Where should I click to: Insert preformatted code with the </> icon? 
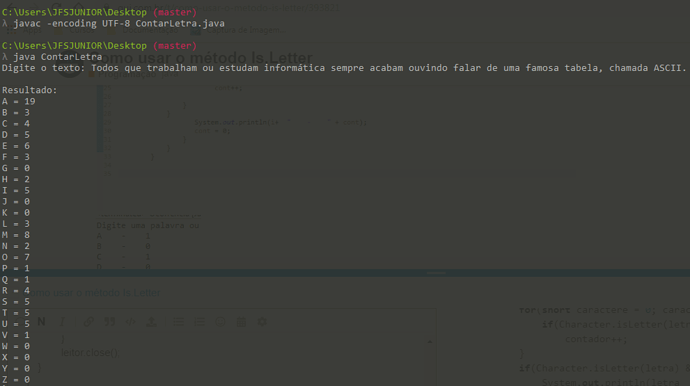pyautogui.click(x=131, y=322)
